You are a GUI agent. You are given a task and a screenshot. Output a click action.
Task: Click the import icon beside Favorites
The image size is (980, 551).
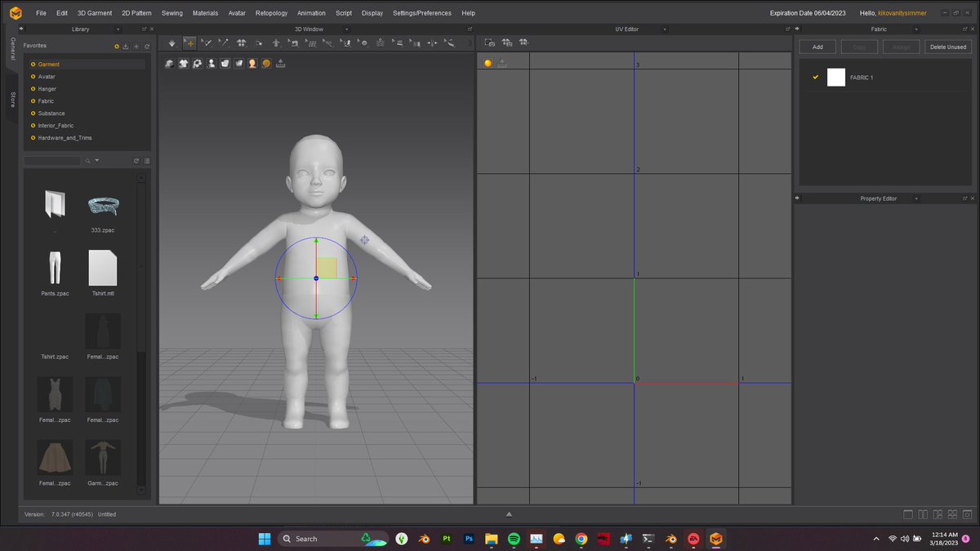(x=126, y=47)
